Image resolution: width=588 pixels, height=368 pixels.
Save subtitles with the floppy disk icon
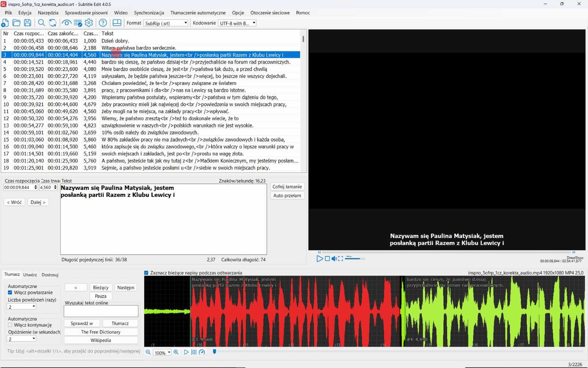coord(28,23)
